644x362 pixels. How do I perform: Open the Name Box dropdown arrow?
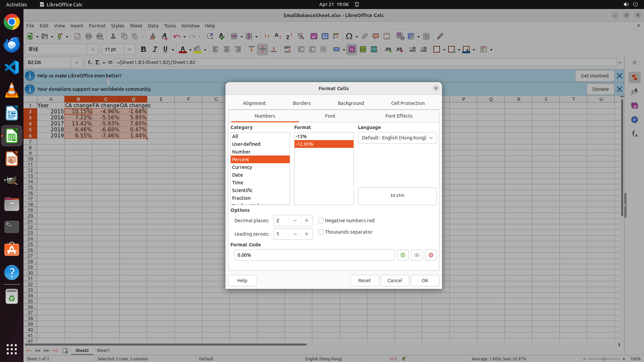pyautogui.click(x=76, y=62)
